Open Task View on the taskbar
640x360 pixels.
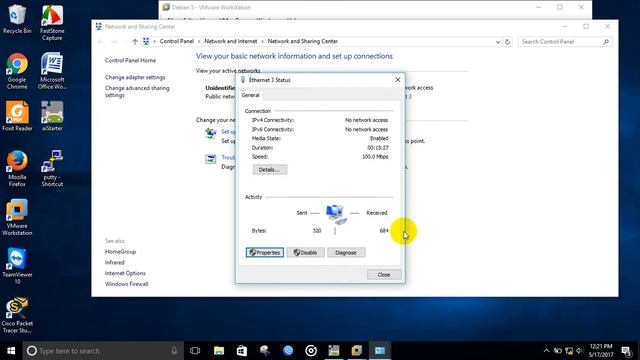click(x=195, y=351)
